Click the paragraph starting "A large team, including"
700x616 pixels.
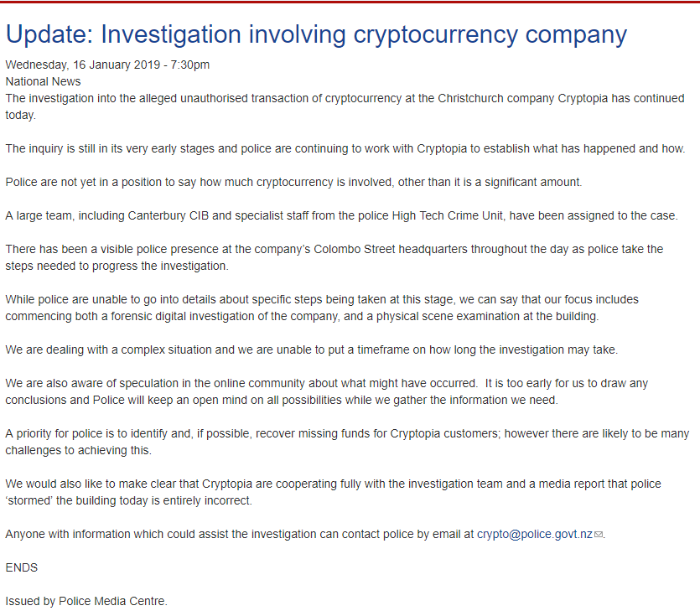point(340,215)
